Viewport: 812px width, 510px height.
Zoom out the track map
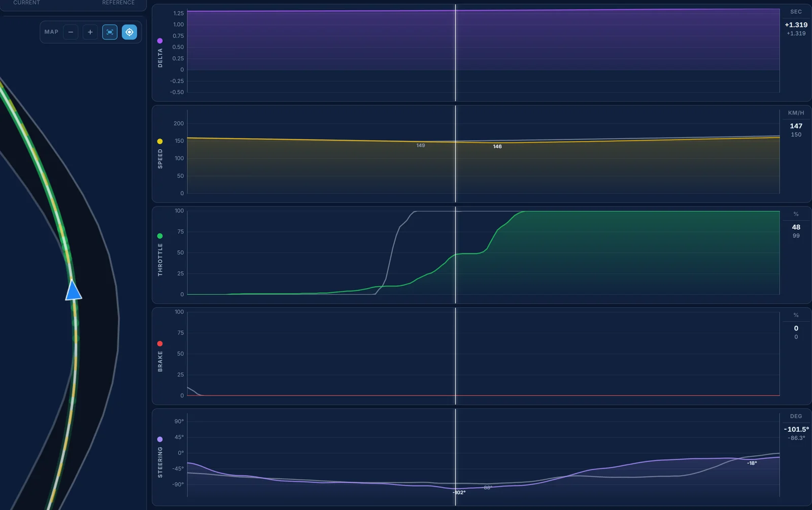71,32
